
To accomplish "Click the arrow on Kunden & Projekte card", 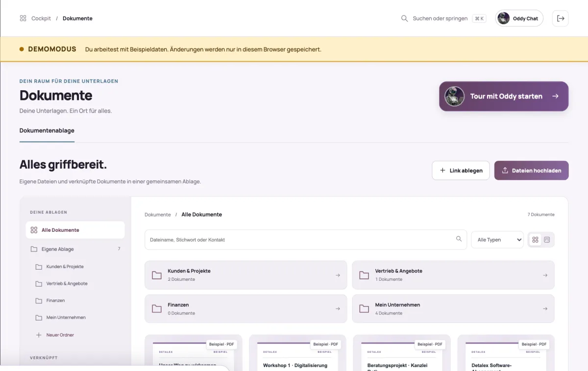I will click(x=338, y=275).
